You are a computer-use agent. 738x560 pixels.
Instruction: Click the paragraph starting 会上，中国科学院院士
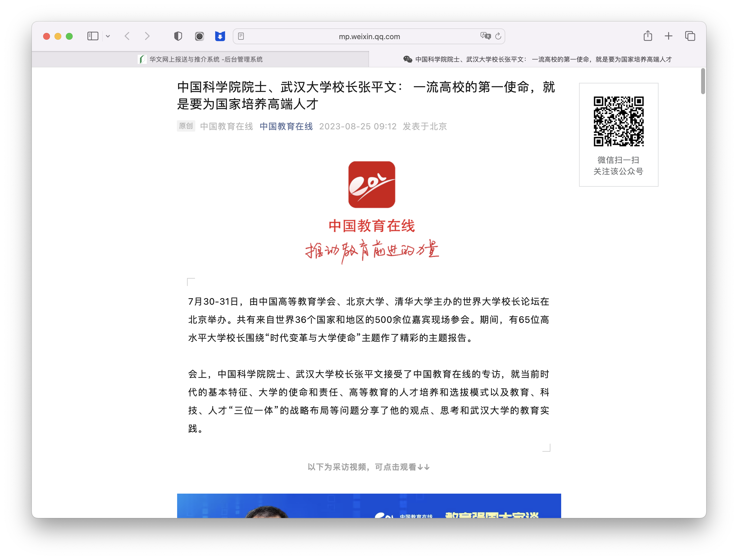[x=369, y=401]
